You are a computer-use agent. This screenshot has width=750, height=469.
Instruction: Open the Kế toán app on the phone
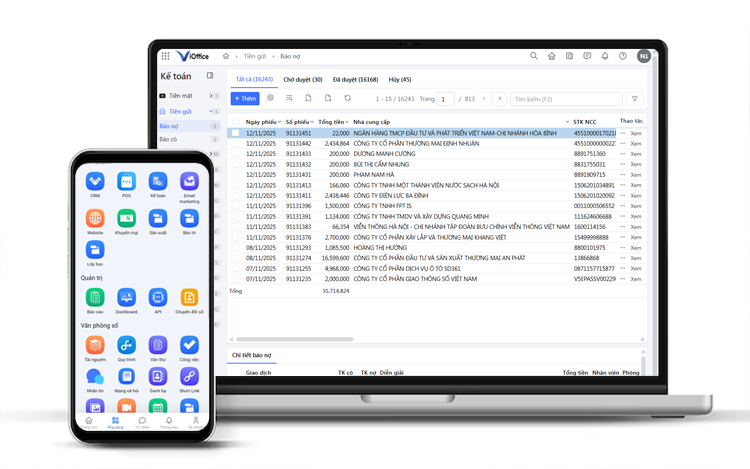158,182
